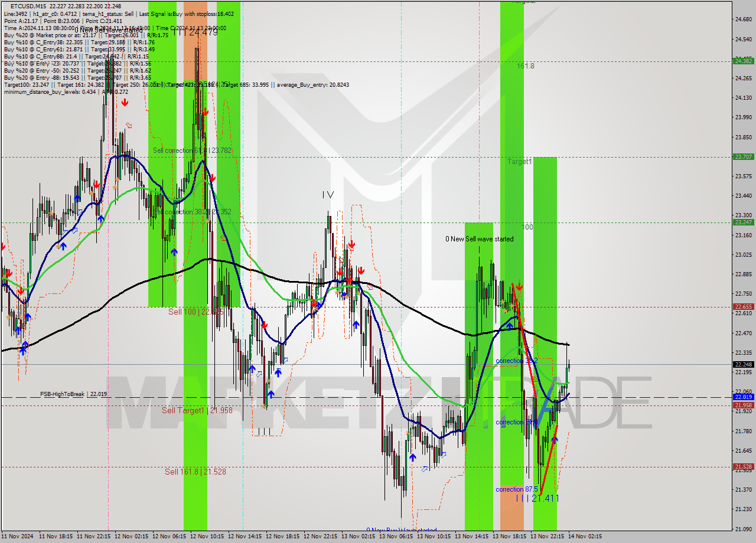The image size is (756, 543).
Task: Click '0 New Sell wave started' near 13 Nov 14:15
Action: [480, 239]
